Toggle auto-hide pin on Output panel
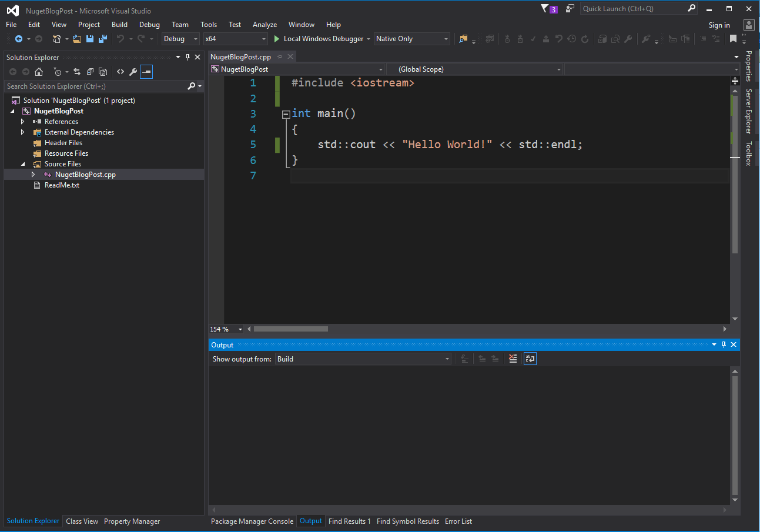 [x=724, y=345]
